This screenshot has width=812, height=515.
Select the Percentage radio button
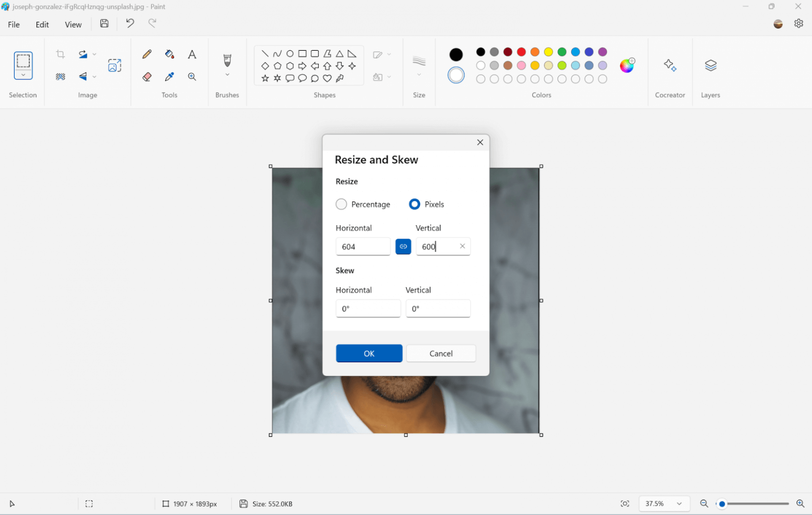point(342,204)
